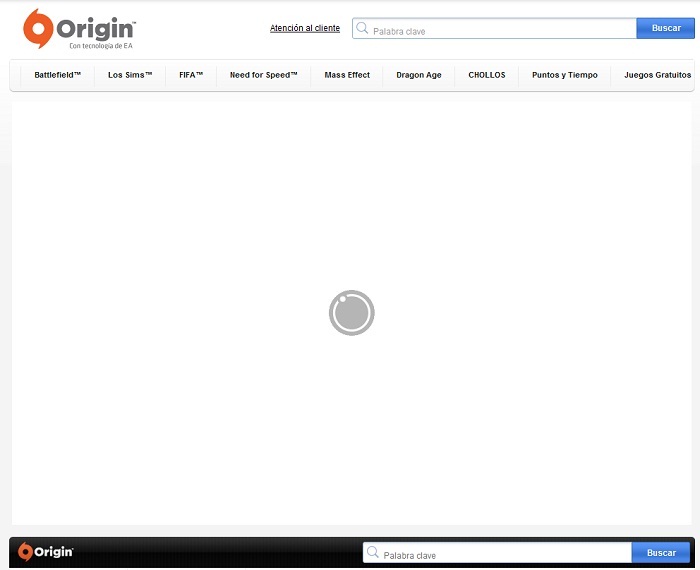Open the Battlefield™ menu item

[58, 75]
